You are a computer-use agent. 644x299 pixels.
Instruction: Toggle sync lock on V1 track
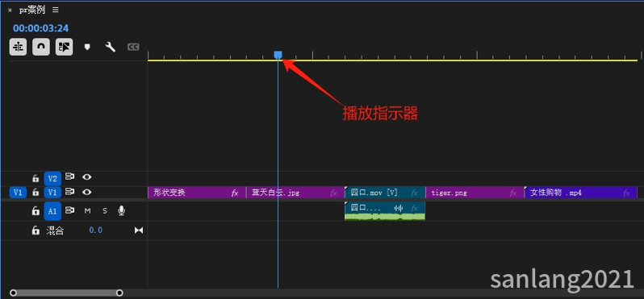pos(70,192)
